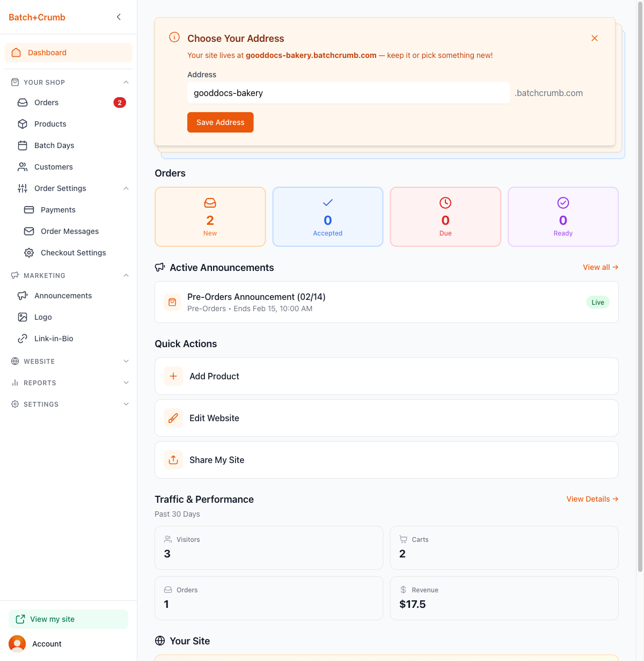This screenshot has height=661, width=644.
Task: Click the Address text input field
Action: tap(348, 93)
